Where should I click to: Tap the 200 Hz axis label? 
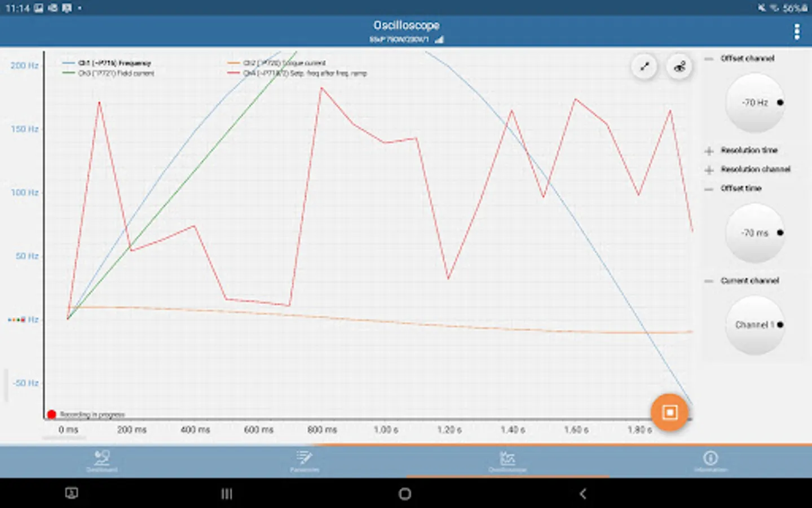click(x=25, y=65)
